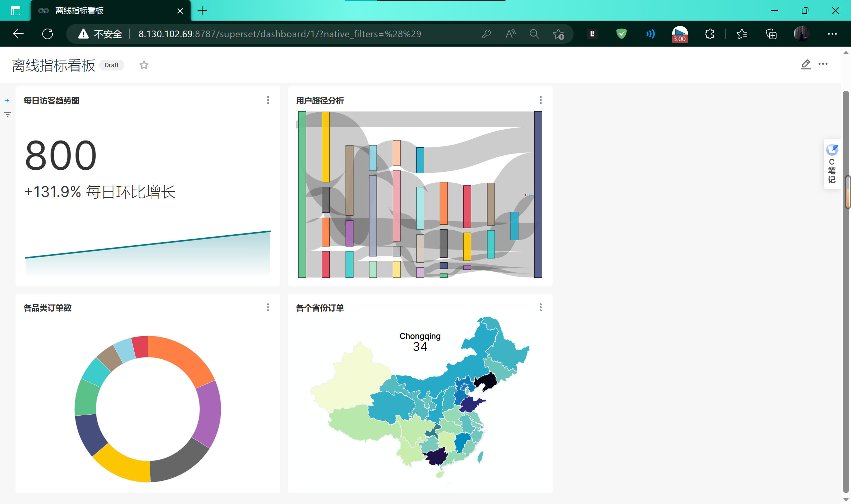Add page to favorites star-plus icon

[558, 34]
